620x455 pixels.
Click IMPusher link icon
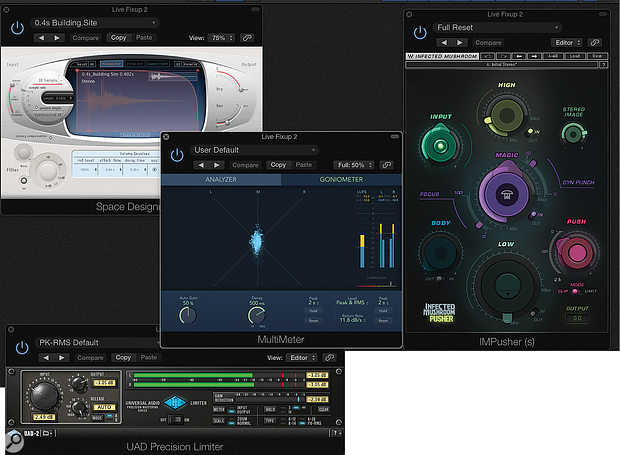click(x=595, y=43)
